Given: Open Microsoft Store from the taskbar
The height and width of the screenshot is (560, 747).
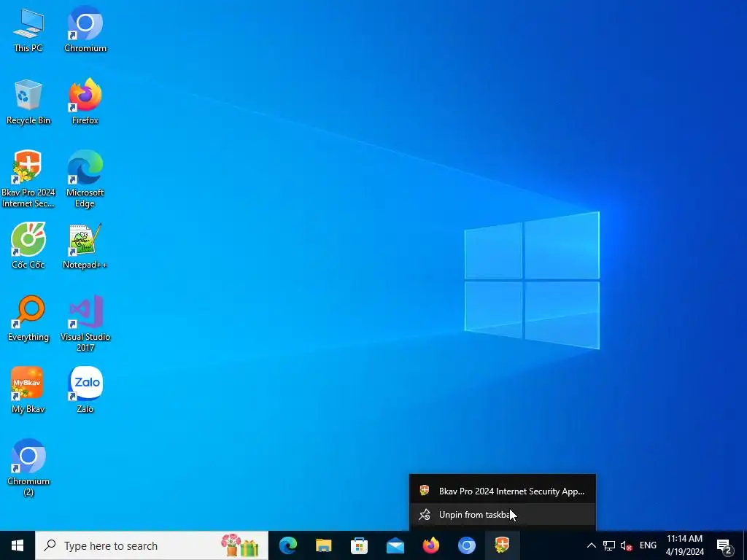Looking at the screenshot, I should coord(359,545).
